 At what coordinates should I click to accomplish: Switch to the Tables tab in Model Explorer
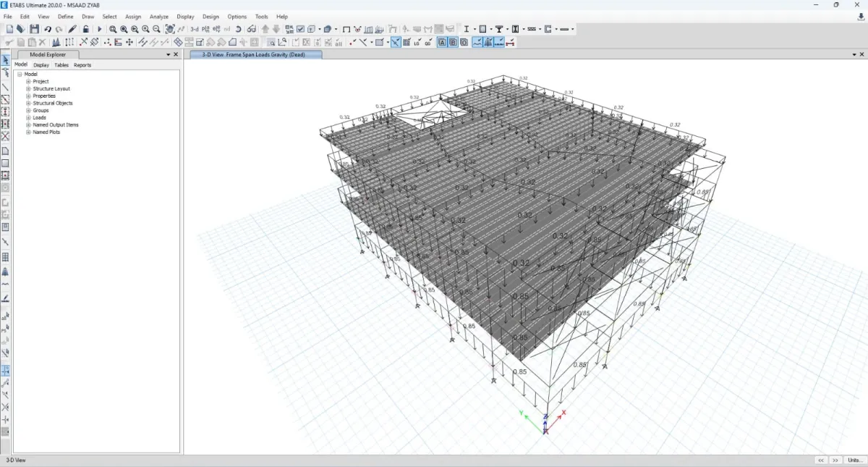pyautogui.click(x=61, y=65)
